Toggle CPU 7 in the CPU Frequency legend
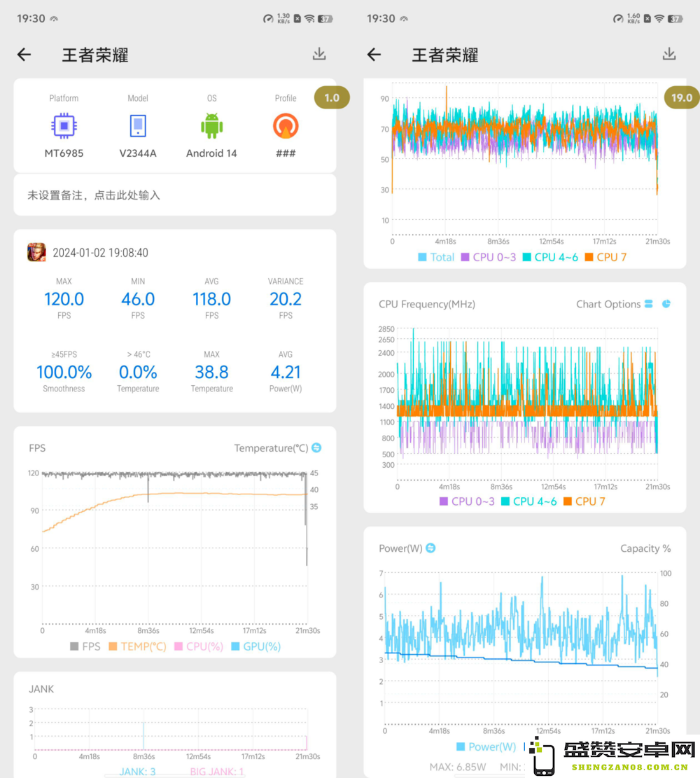Image resolution: width=700 pixels, height=778 pixels. (x=584, y=501)
